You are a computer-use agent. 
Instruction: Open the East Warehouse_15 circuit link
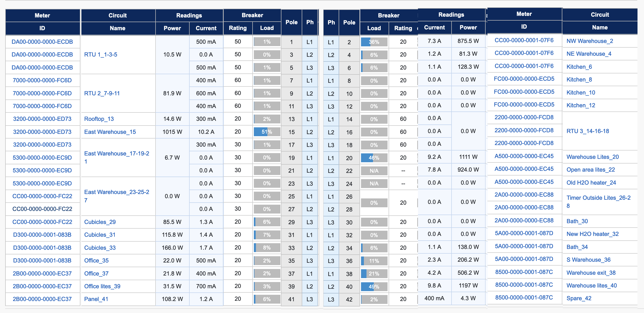pos(110,132)
